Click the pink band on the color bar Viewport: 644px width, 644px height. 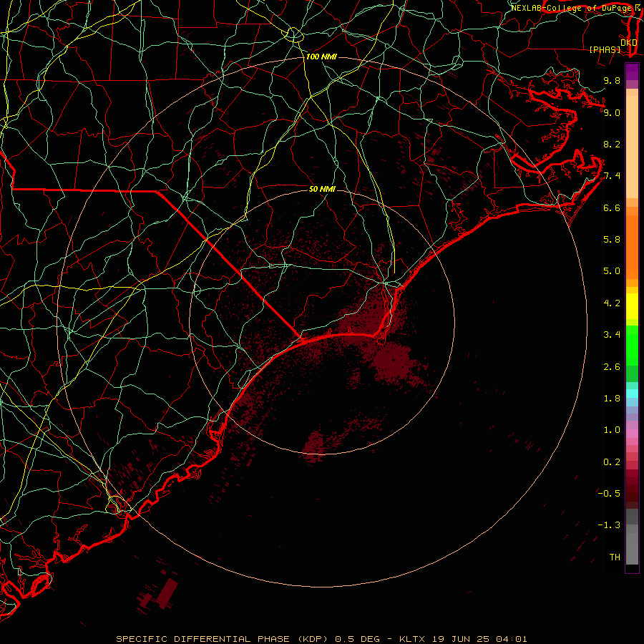[x=632, y=434]
